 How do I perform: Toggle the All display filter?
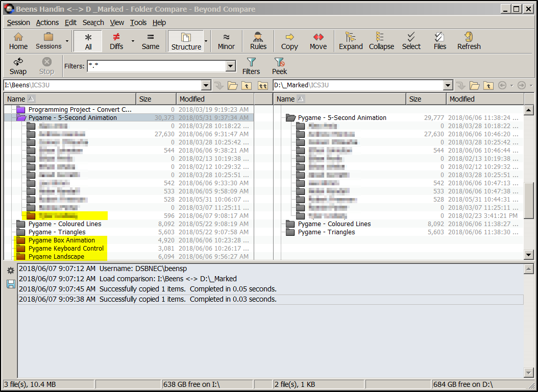coord(88,41)
